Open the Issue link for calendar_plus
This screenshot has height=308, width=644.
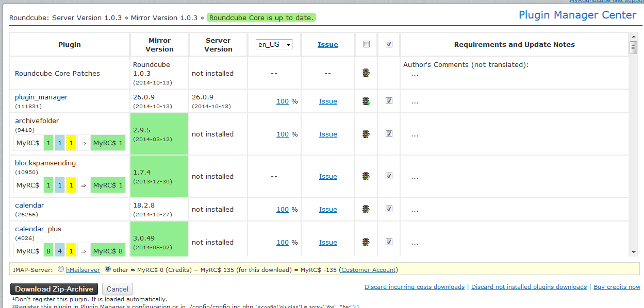328,243
